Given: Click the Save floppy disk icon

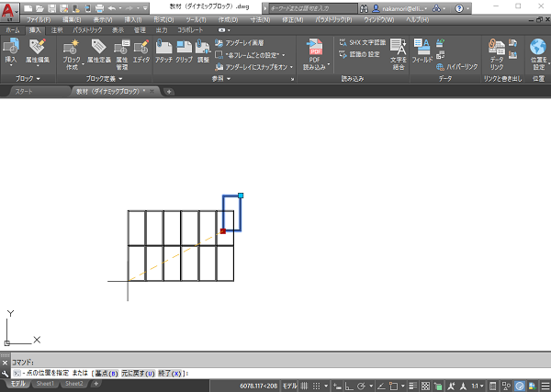Looking at the screenshot, I should tap(51, 8).
